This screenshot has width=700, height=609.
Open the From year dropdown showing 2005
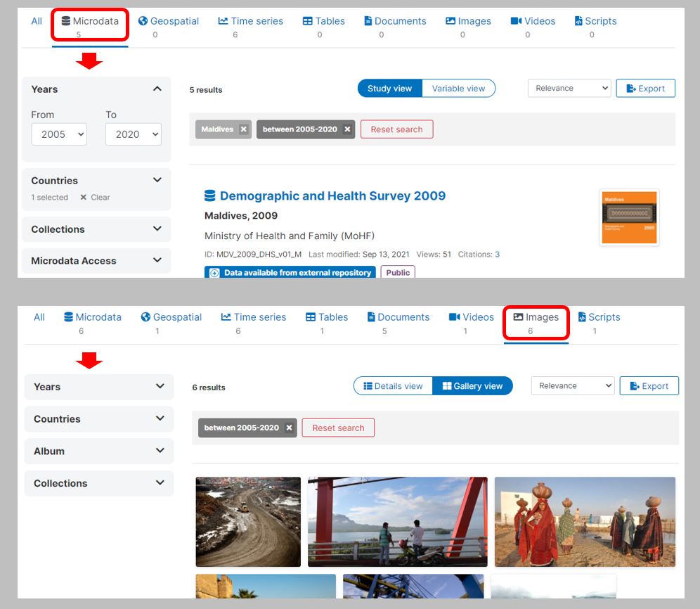[x=59, y=134]
